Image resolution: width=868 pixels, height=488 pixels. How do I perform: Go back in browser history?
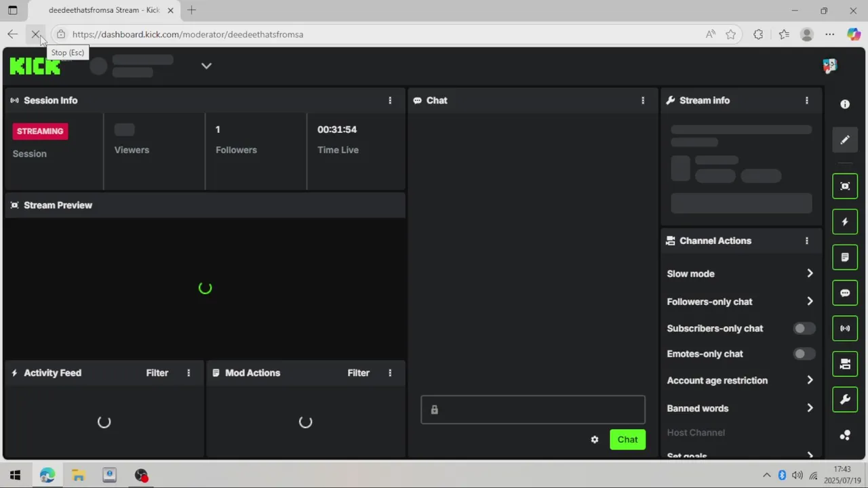pos(12,34)
